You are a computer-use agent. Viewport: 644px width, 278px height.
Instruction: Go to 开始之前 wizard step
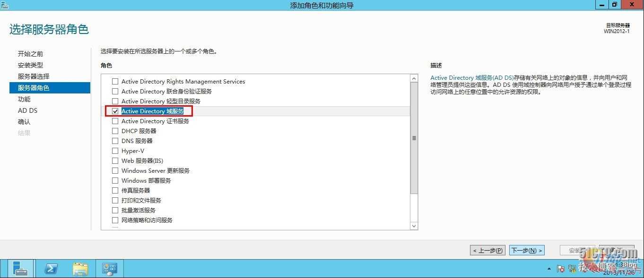click(x=31, y=54)
